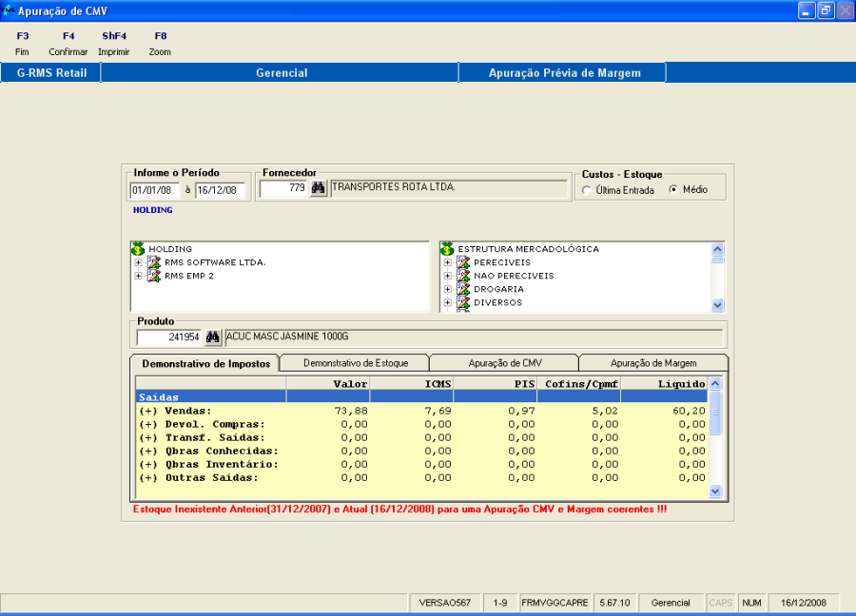Screen dimensions: 856x616
Task: Click the DIVERSOS node icon
Action: tap(463, 302)
